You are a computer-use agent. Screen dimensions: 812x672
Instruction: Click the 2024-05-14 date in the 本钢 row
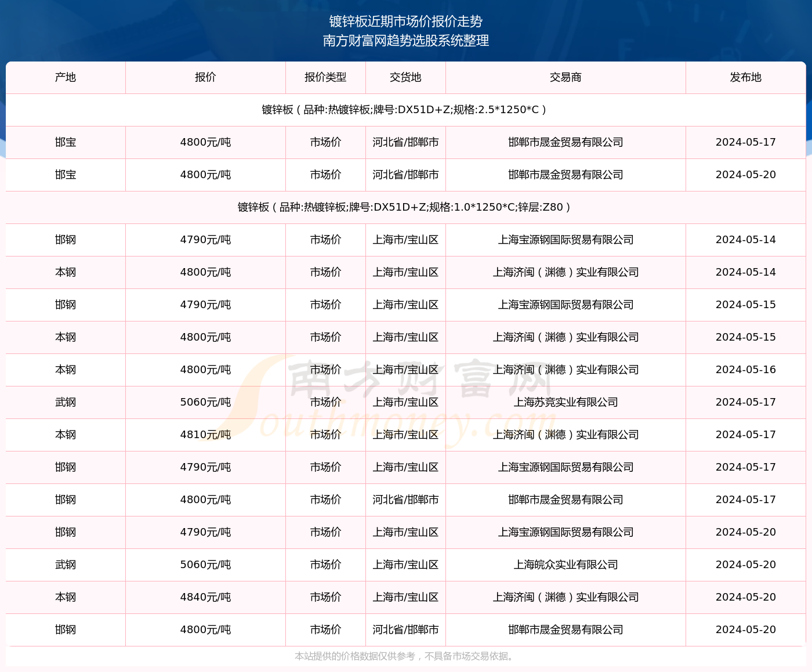click(745, 272)
